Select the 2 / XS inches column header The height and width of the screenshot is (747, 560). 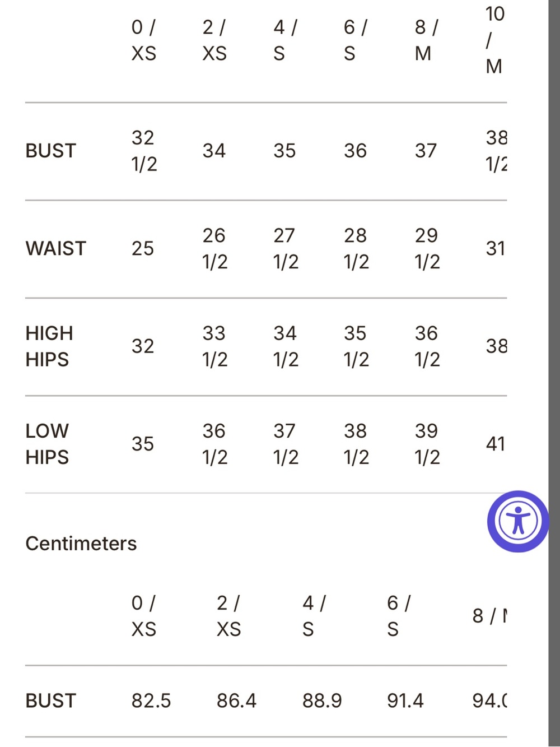click(x=214, y=40)
